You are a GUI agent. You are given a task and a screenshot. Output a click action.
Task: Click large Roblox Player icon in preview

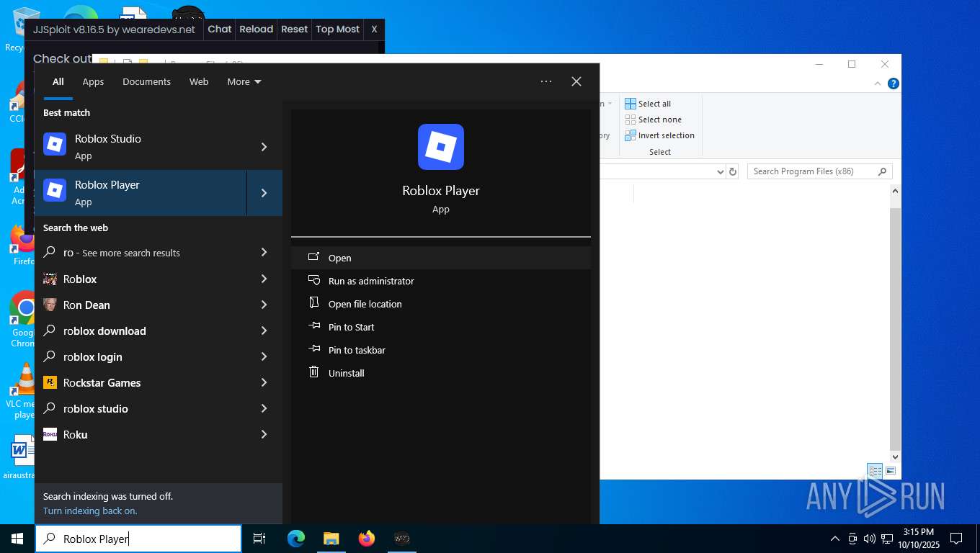(441, 147)
